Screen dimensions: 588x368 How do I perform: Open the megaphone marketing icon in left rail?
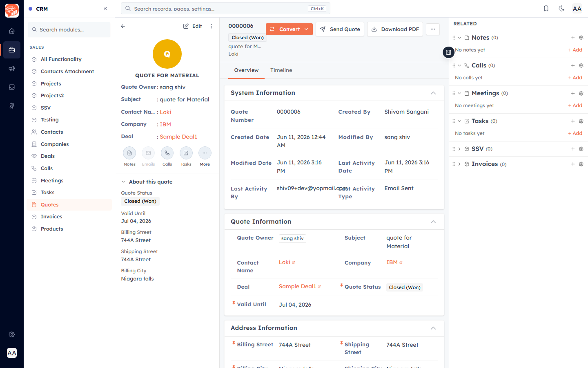(x=12, y=69)
